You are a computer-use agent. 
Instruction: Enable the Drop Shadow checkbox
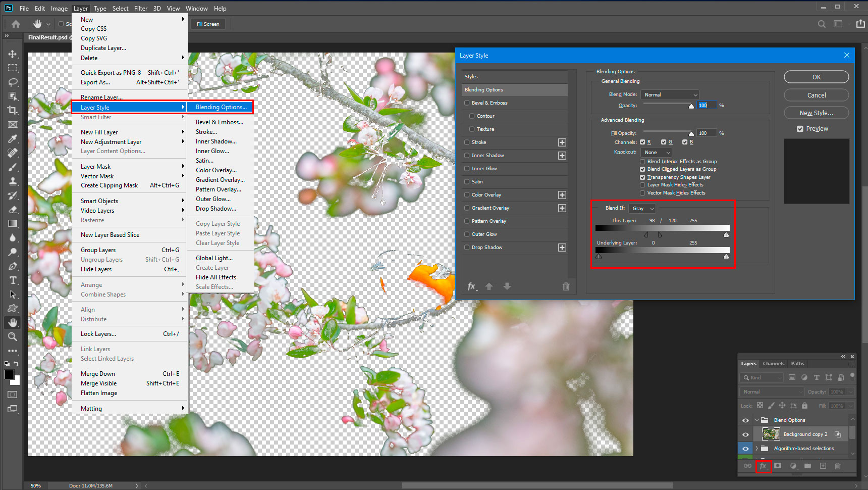(467, 248)
